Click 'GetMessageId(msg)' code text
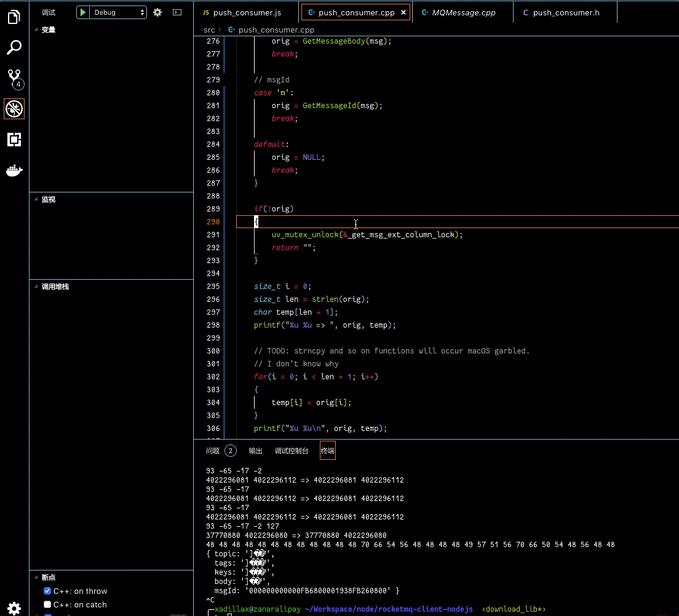This screenshot has height=616, width=679. [x=340, y=106]
